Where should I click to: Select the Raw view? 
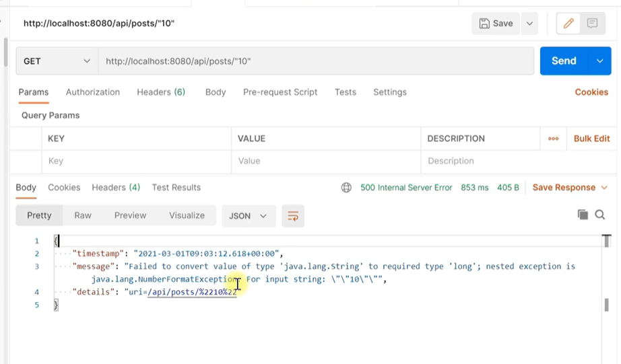click(83, 215)
